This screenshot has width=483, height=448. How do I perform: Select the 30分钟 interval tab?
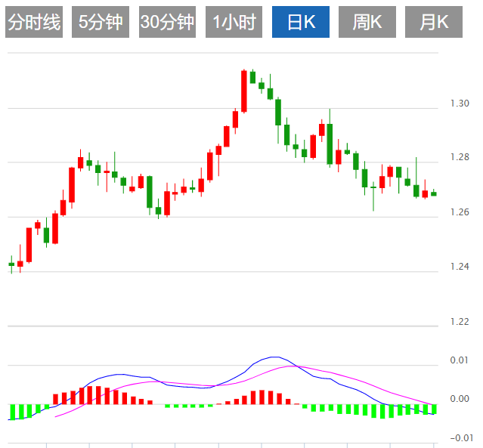coord(167,22)
